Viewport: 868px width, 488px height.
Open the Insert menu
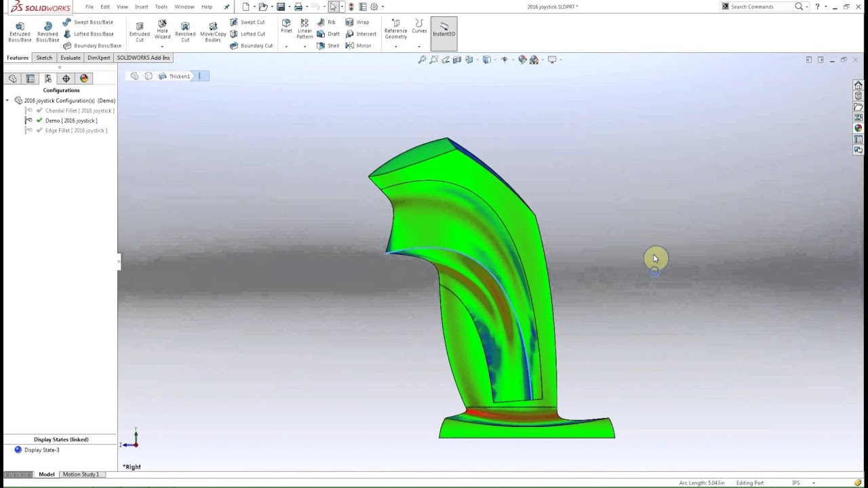pos(141,7)
